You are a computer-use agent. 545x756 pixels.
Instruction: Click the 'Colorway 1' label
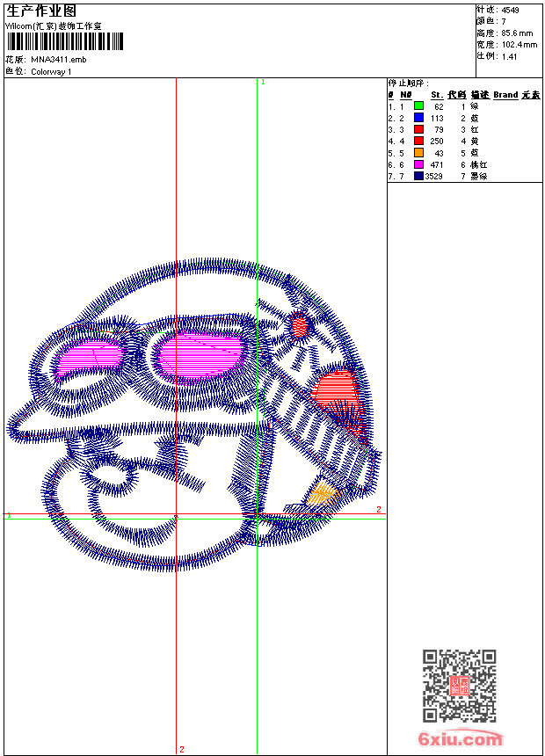click(x=51, y=72)
